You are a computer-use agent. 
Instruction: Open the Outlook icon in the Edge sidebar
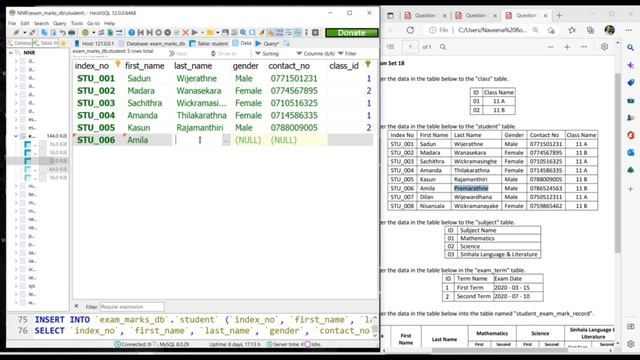point(631,152)
